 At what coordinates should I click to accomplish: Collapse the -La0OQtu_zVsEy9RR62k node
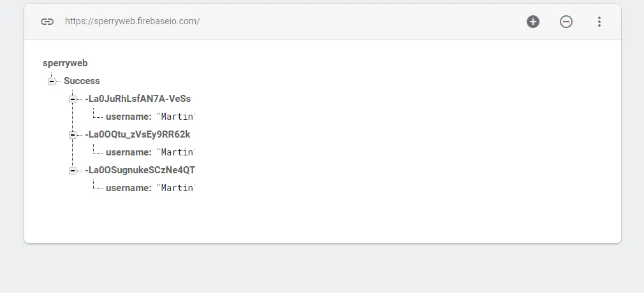click(x=73, y=134)
